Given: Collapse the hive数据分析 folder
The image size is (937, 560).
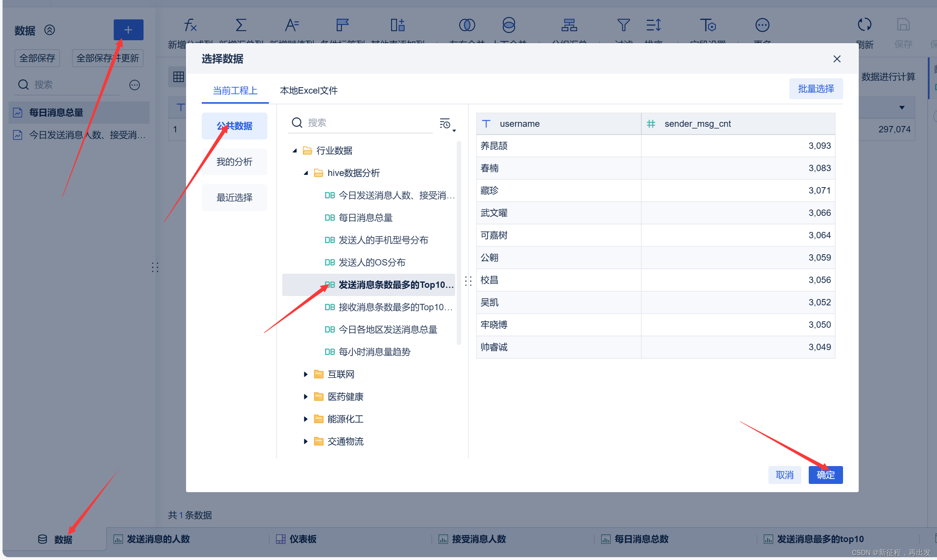Looking at the screenshot, I should [306, 173].
